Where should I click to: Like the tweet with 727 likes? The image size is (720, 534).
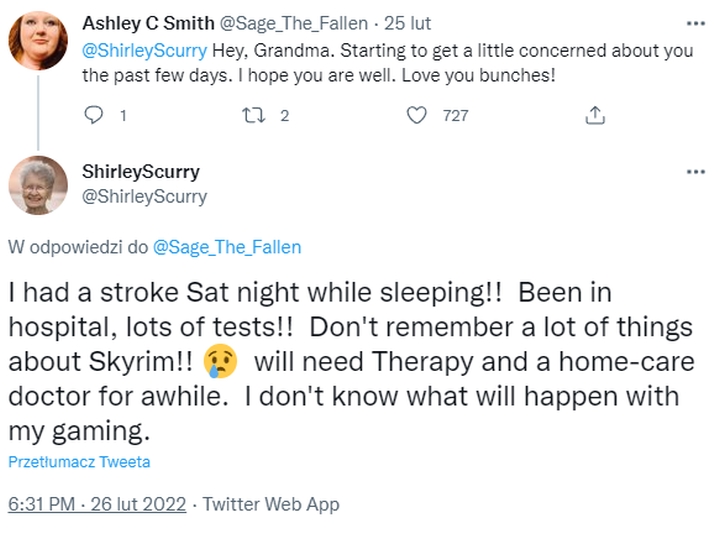click(417, 116)
